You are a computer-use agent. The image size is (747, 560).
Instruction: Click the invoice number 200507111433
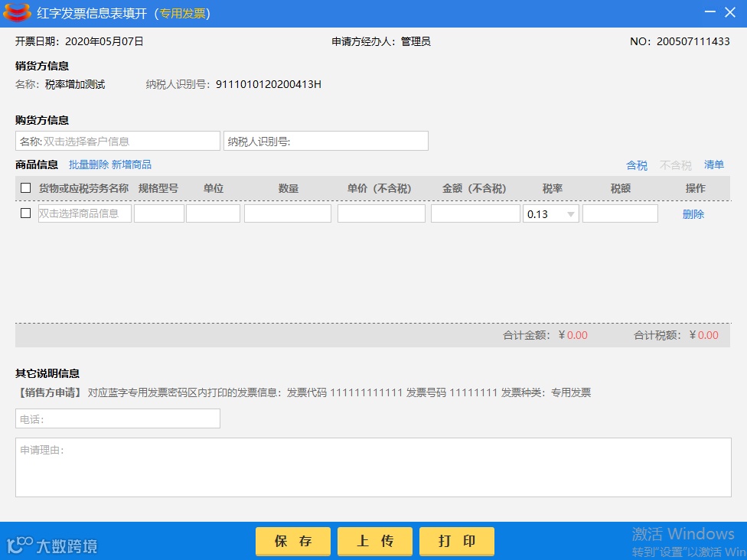click(693, 41)
